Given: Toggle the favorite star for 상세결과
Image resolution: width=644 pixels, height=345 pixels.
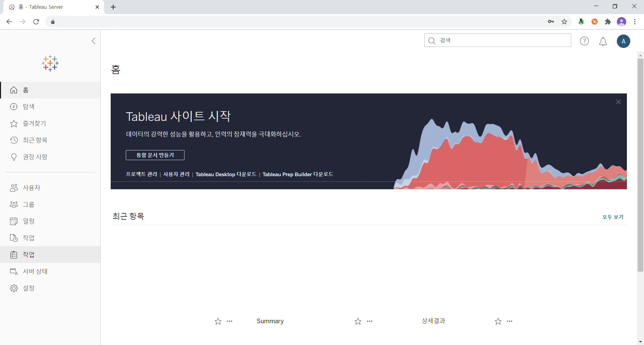Looking at the screenshot, I should [498, 322].
